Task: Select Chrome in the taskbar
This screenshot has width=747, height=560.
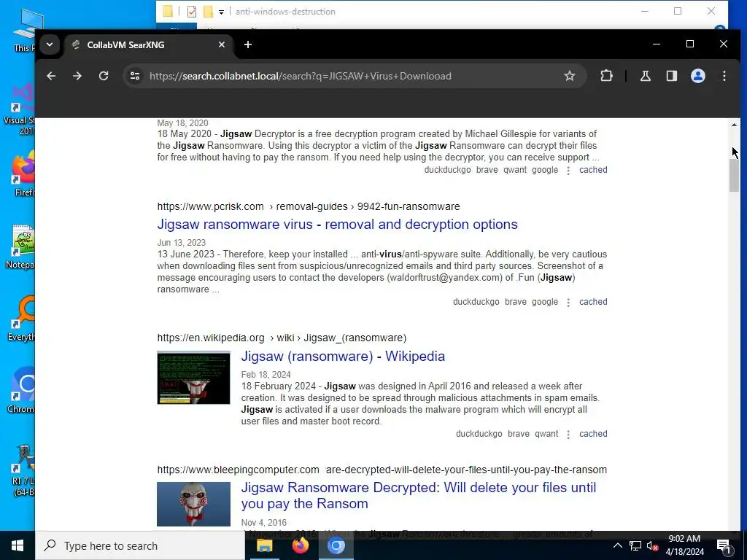Action: 336,545
